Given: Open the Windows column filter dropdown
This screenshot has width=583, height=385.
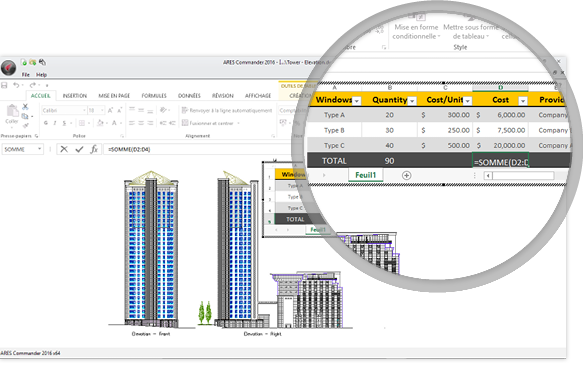Looking at the screenshot, I should 357,100.
